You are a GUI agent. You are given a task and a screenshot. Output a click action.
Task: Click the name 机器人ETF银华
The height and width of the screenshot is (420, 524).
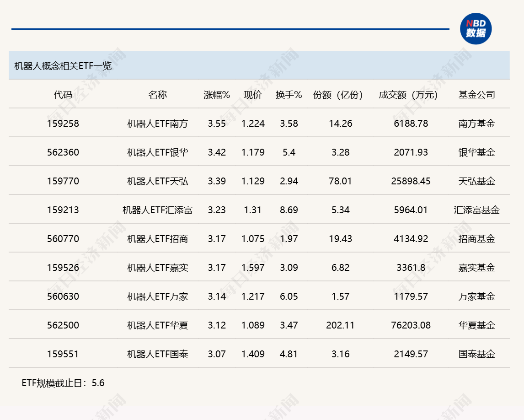click(157, 152)
